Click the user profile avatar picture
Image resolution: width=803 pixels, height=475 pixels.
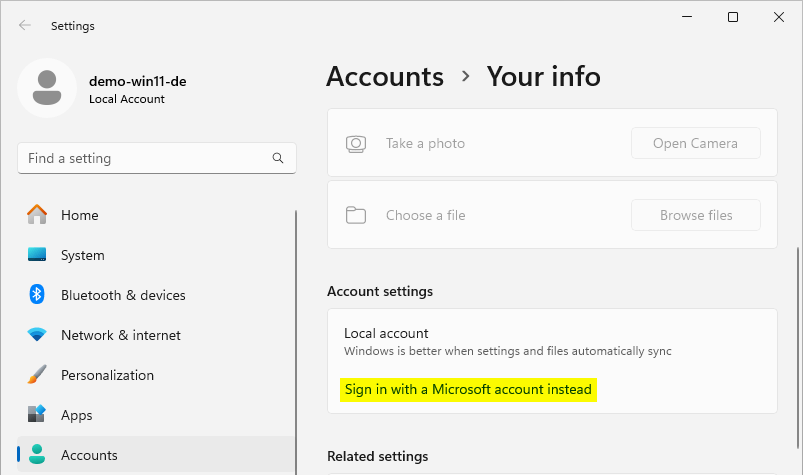(x=47, y=88)
